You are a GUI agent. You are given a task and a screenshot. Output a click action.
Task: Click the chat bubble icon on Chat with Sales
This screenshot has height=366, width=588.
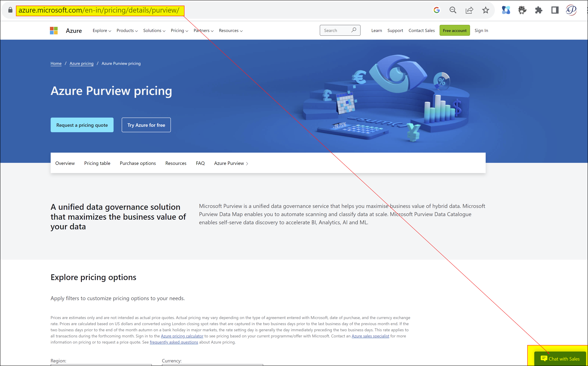(544, 358)
